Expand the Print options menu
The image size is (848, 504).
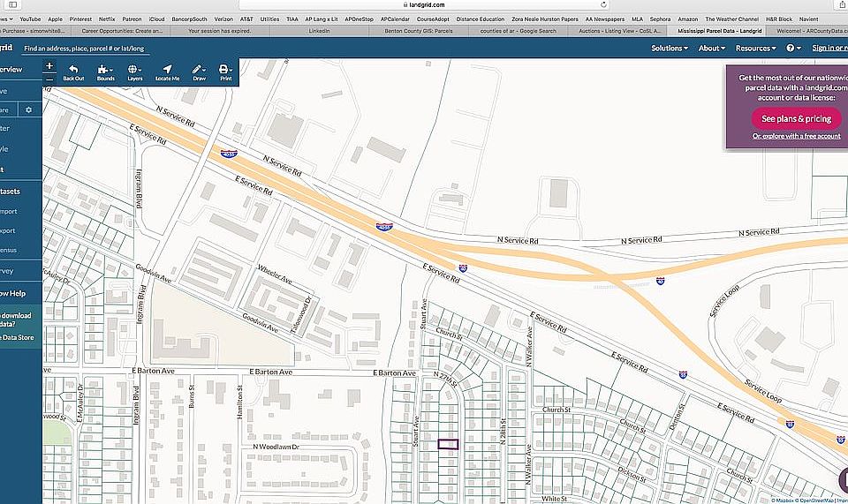pos(226,72)
